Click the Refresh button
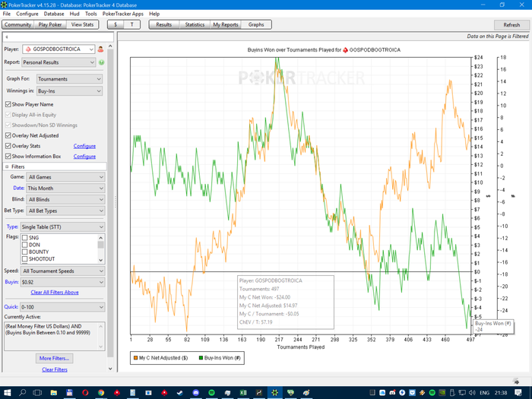This screenshot has width=532, height=399. coord(511,25)
